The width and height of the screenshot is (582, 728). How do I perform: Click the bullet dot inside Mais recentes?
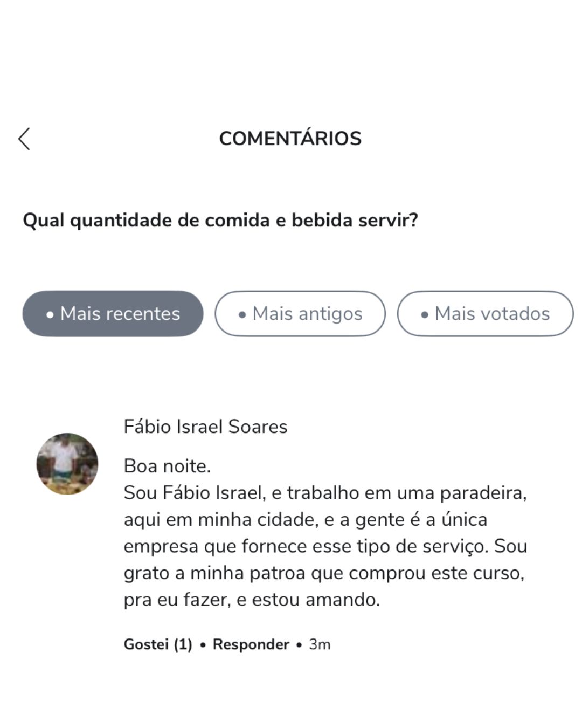coord(50,314)
